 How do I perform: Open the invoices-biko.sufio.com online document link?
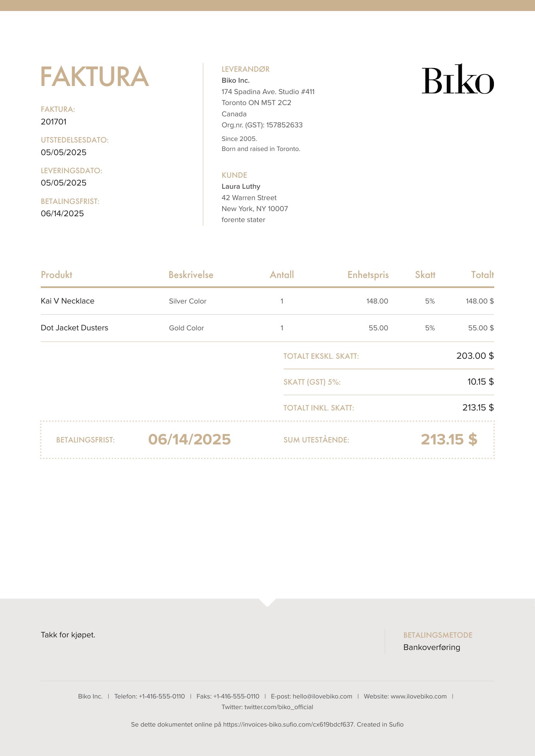[288, 724]
